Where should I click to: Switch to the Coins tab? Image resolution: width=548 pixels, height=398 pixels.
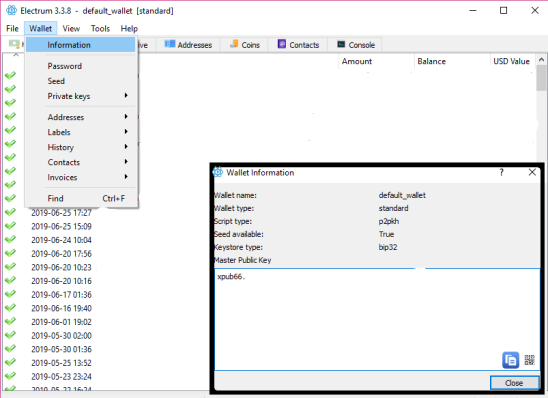245,45
